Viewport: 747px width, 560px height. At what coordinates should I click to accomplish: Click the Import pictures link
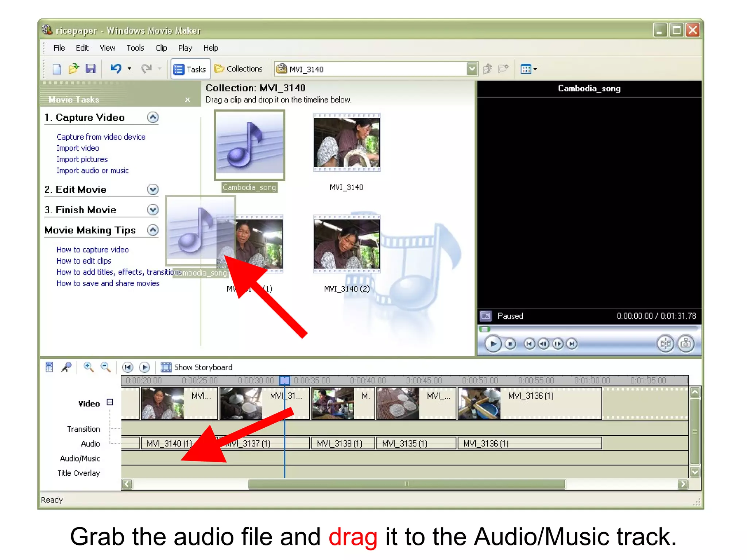82,159
